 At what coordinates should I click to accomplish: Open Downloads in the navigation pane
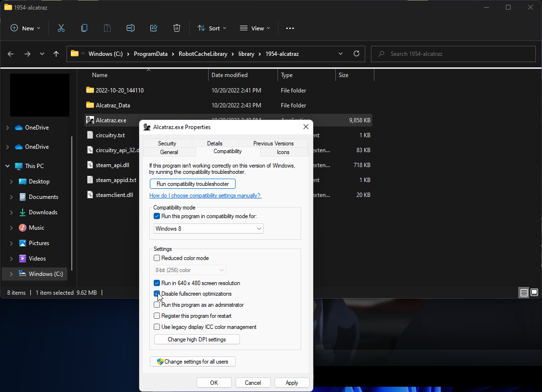point(43,212)
